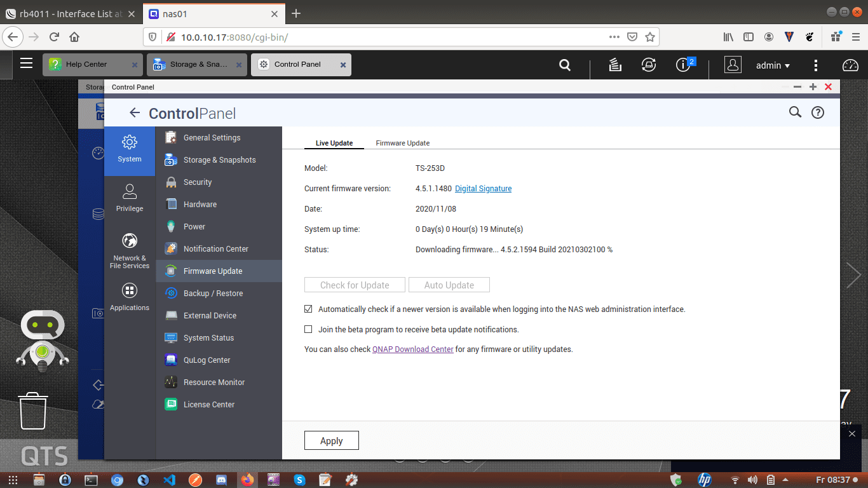Click the QTS desktop search magnifier
This screenshot has width=868, height=488.
[564, 64]
